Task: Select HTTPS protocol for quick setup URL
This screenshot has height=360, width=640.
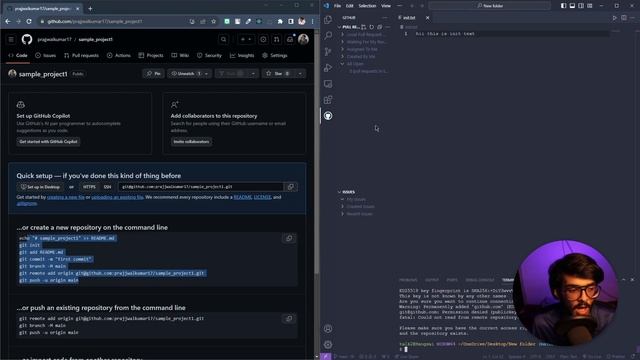Action: tap(89, 187)
